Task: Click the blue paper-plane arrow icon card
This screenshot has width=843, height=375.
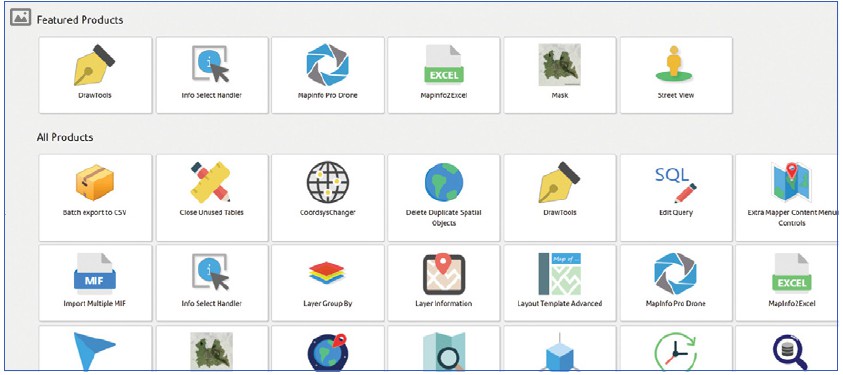Action: (95, 348)
